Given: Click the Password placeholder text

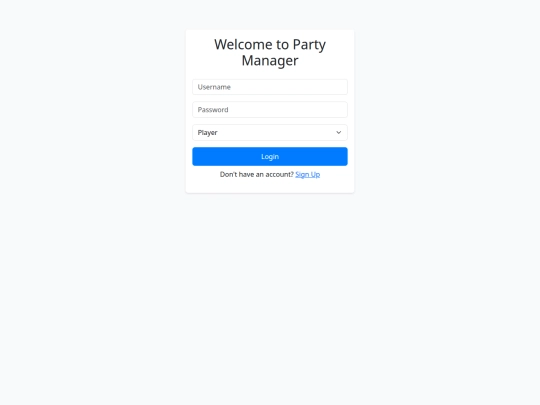Looking at the screenshot, I should [213, 110].
